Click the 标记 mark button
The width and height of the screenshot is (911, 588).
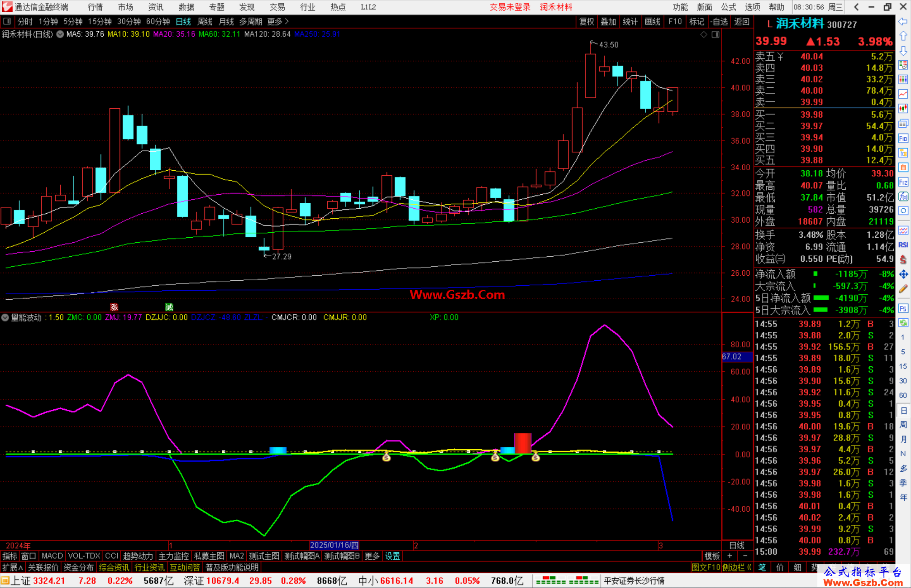click(x=697, y=21)
